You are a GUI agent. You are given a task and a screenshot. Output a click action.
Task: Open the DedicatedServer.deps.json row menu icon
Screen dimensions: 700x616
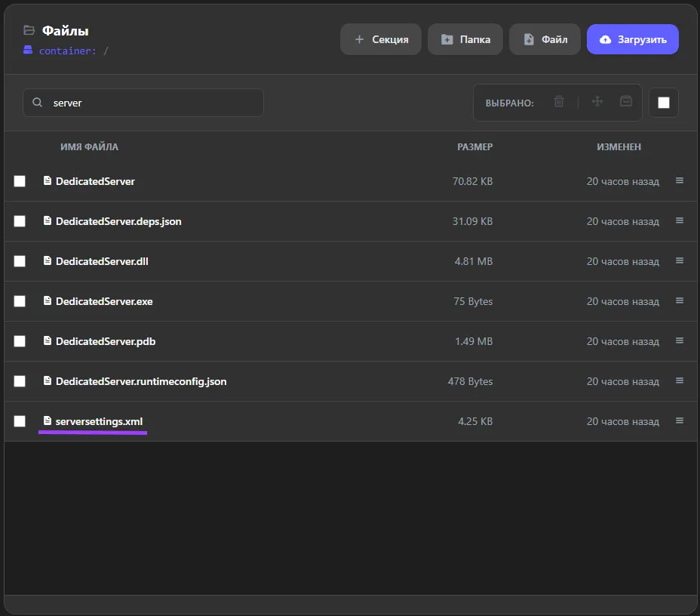(x=680, y=220)
